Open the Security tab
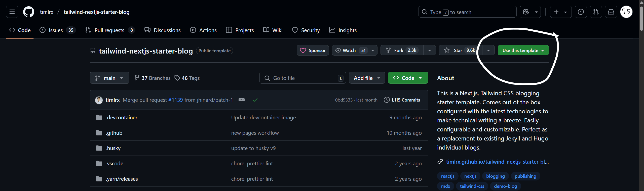 306,30
